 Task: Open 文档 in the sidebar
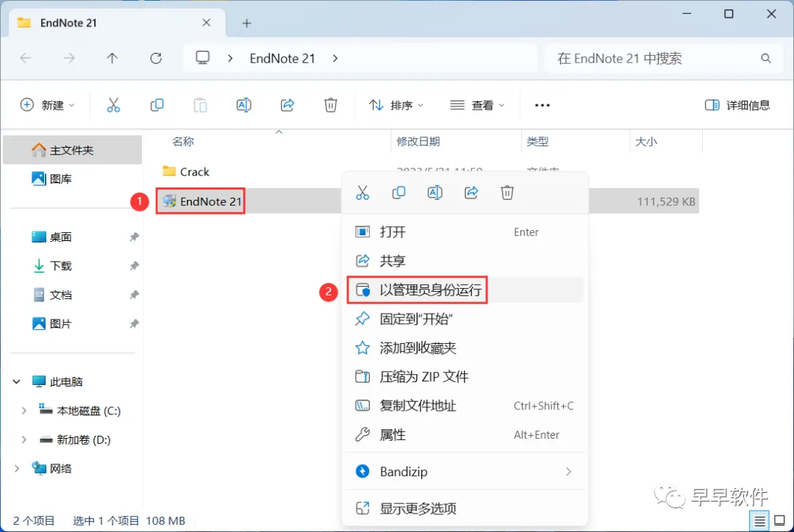tap(72, 295)
